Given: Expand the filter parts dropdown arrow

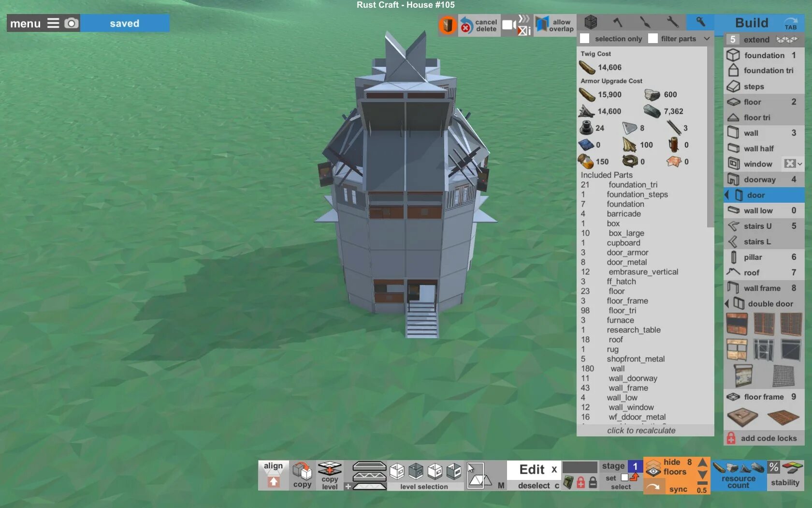Looking at the screenshot, I should [707, 39].
